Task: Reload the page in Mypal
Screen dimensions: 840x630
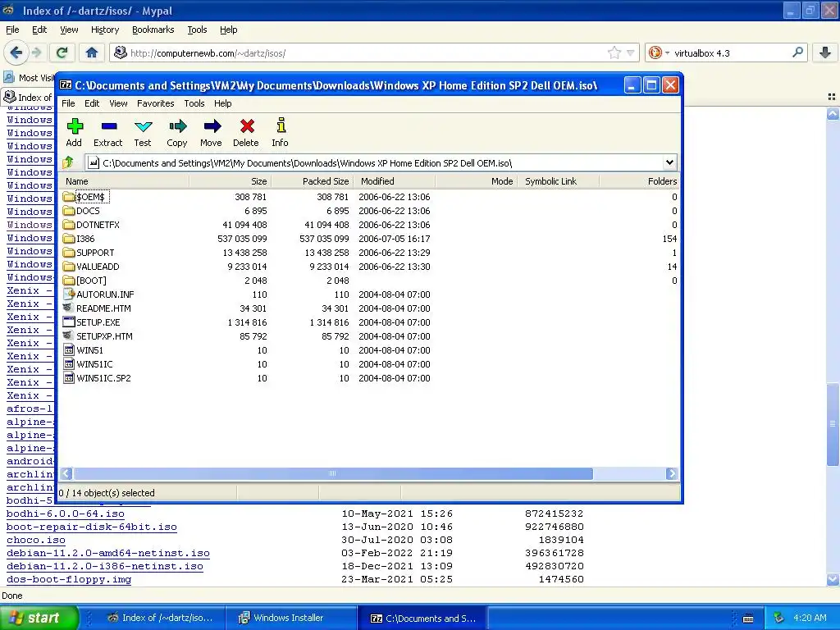Action: (x=62, y=52)
